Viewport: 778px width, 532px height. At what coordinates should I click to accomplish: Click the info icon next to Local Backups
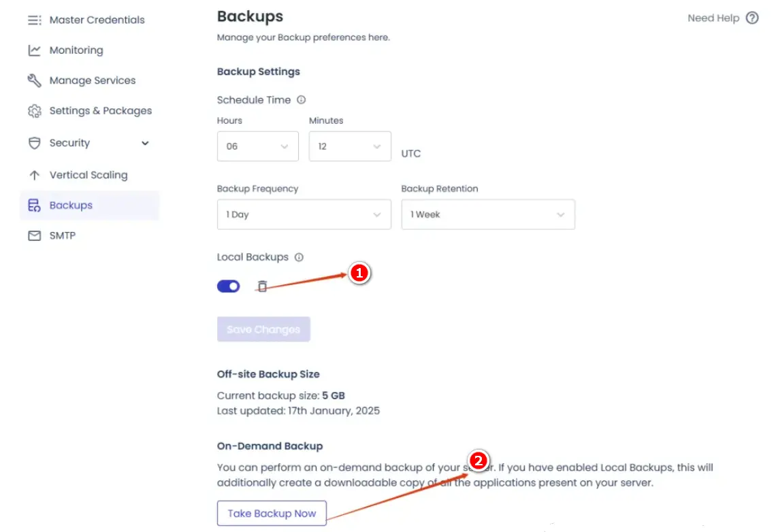tap(299, 257)
